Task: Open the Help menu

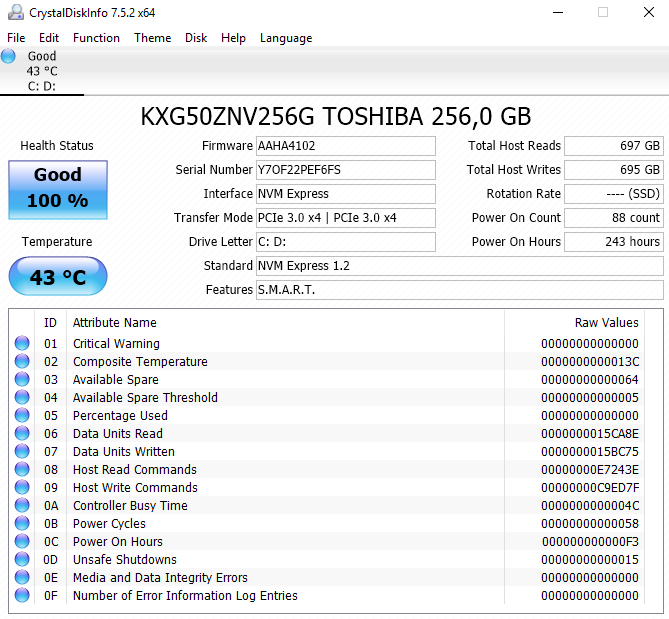Action: pyautogui.click(x=233, y=38)
